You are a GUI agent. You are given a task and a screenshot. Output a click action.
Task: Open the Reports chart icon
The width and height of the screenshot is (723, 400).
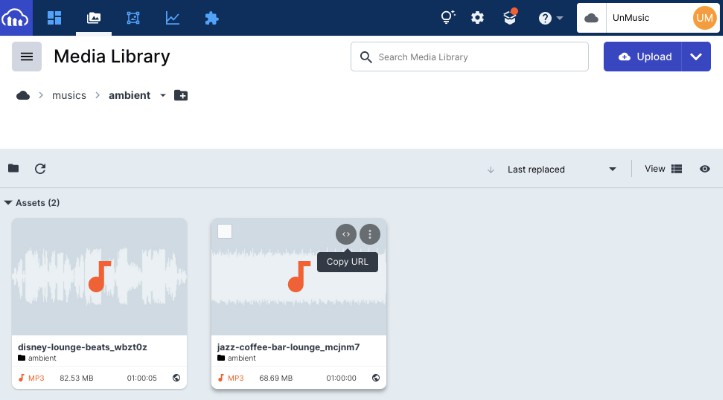tap(173, 18)
